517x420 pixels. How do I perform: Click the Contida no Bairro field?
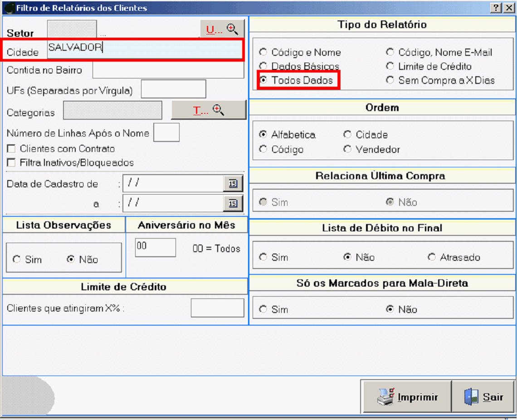[x=168, y=70]
